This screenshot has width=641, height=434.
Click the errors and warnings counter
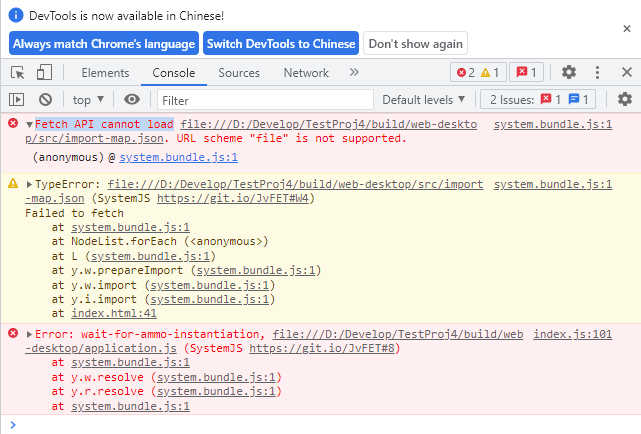[477, 72]
